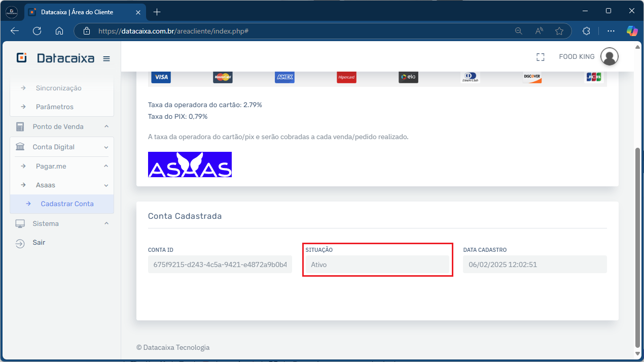Viewport: 644px width, 362px height.
Task: Open the Parâmetros link
Action: [x=54, y=107]
